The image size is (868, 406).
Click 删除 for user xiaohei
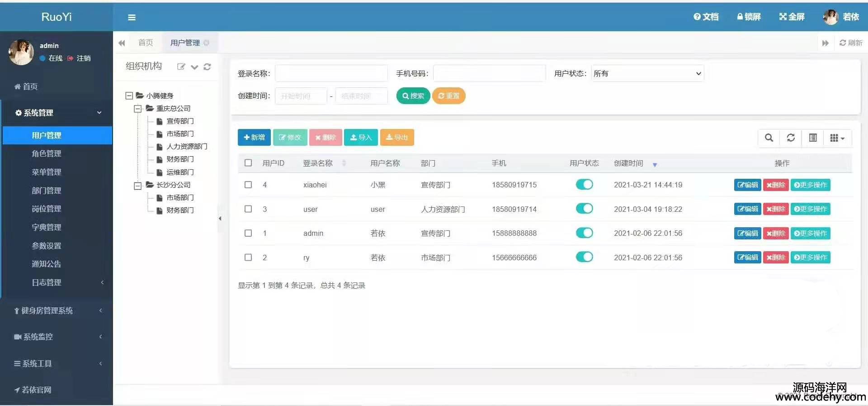pos(776,185)
